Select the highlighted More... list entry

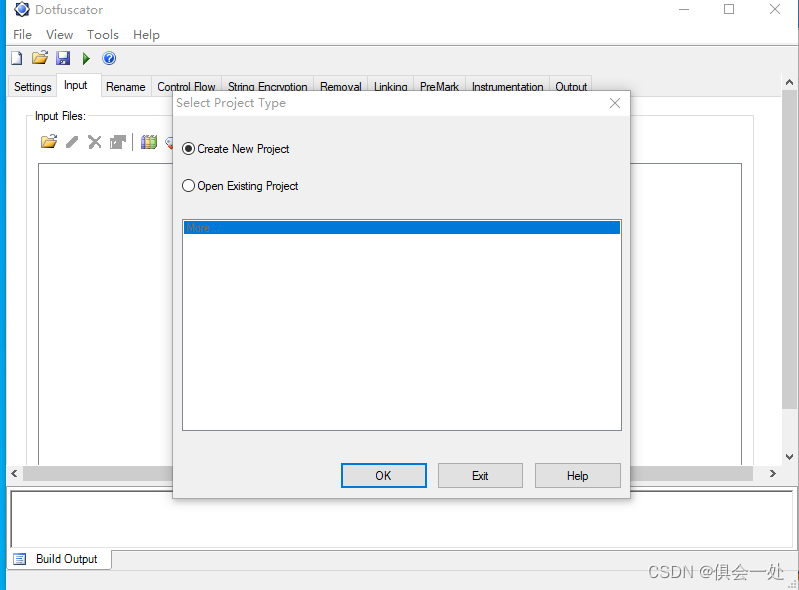pyautogui.click(x=402, y=228)
